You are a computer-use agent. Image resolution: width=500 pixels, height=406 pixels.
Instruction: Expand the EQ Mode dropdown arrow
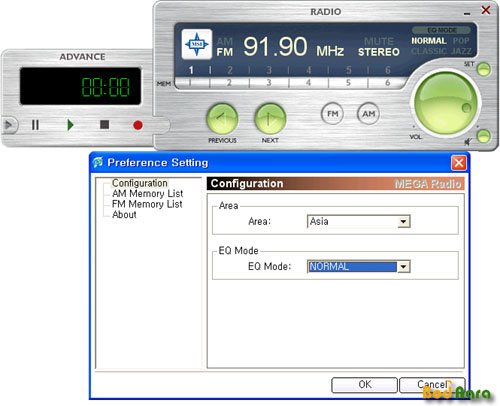tap(403, 267)
